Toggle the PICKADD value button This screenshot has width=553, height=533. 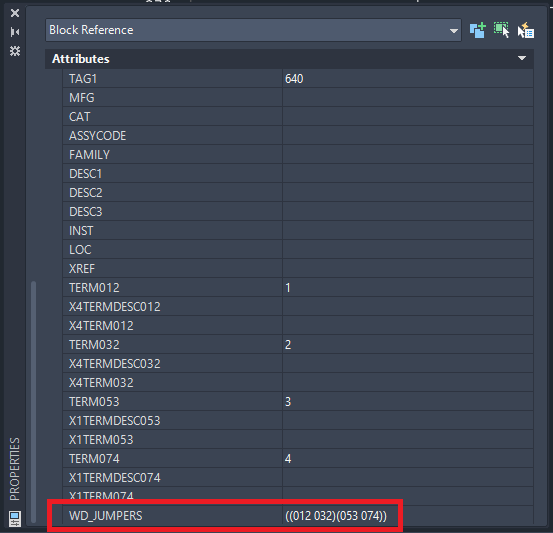pyautogui.click(x=478, y=30)
